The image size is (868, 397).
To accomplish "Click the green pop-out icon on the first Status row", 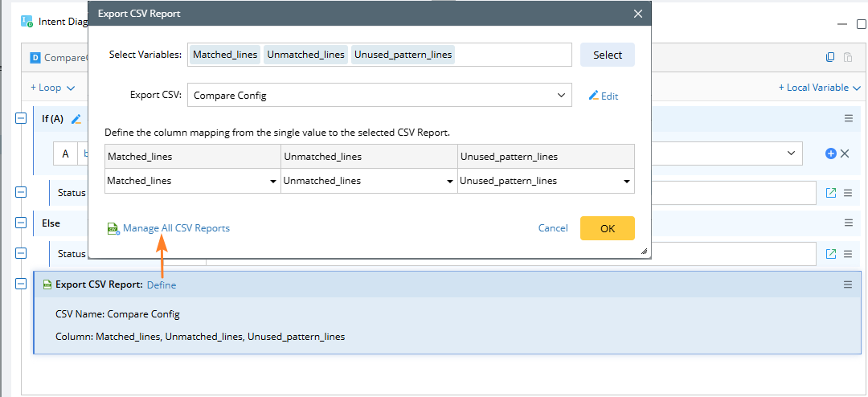I will click(831, 193).
